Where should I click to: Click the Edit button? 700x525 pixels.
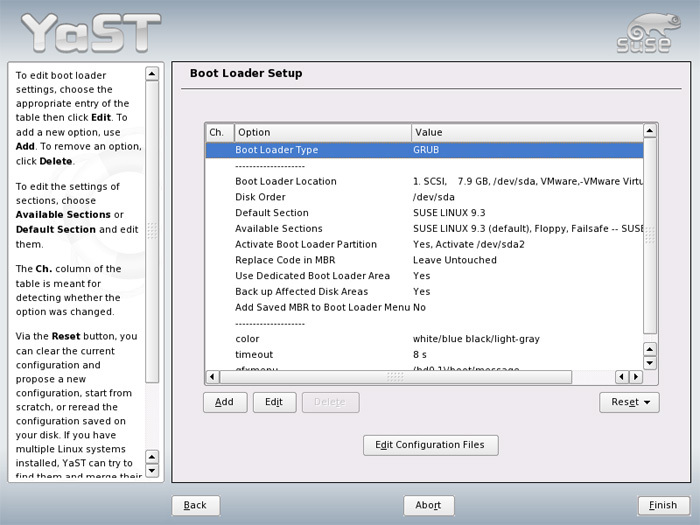pyautogui.click(x=274, y=402)
